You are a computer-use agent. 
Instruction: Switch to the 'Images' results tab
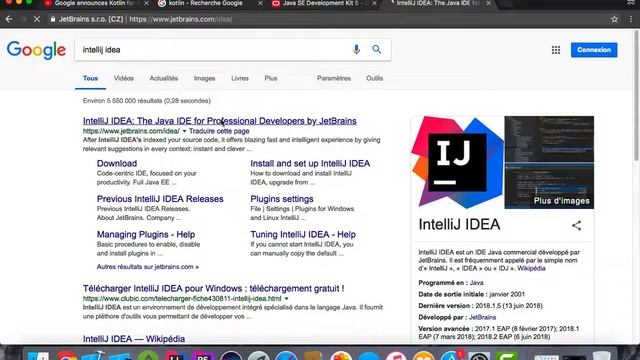(x=204, y=78)
